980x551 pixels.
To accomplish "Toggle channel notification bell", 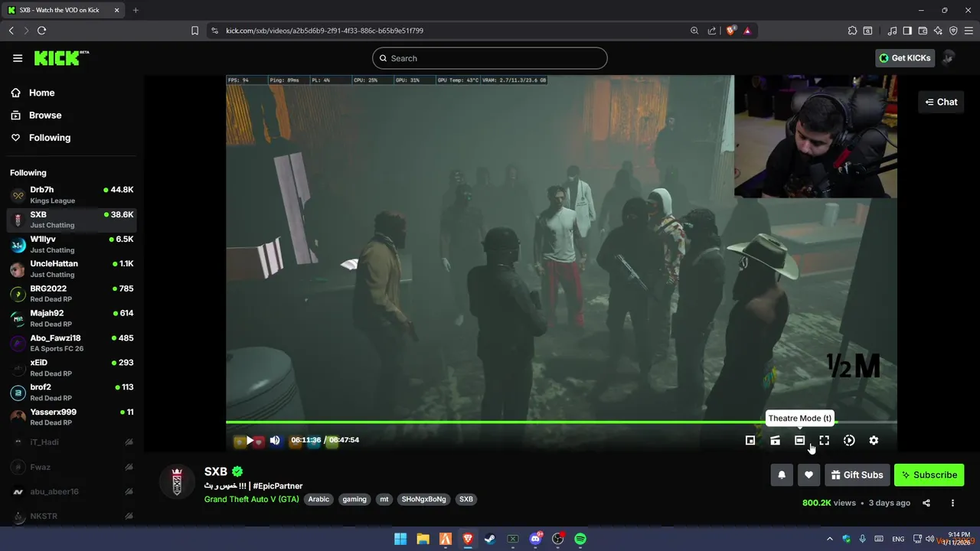I will coord(782,474).
